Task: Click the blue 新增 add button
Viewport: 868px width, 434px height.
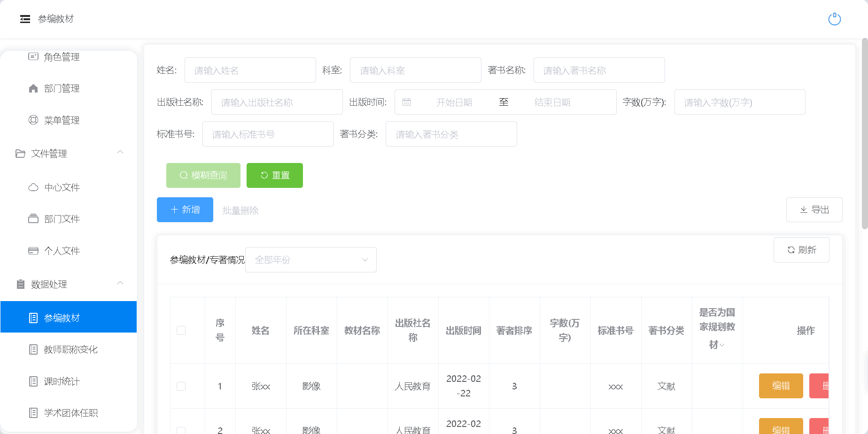Action: click(x=185, y=209)
